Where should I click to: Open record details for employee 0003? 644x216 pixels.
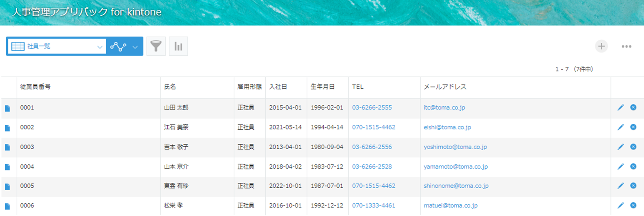pyautogui.click(x=7, y=147)
